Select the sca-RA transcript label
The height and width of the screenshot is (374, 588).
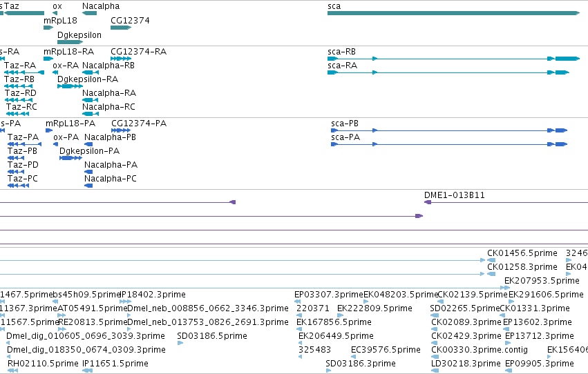[x=343, y=65]
